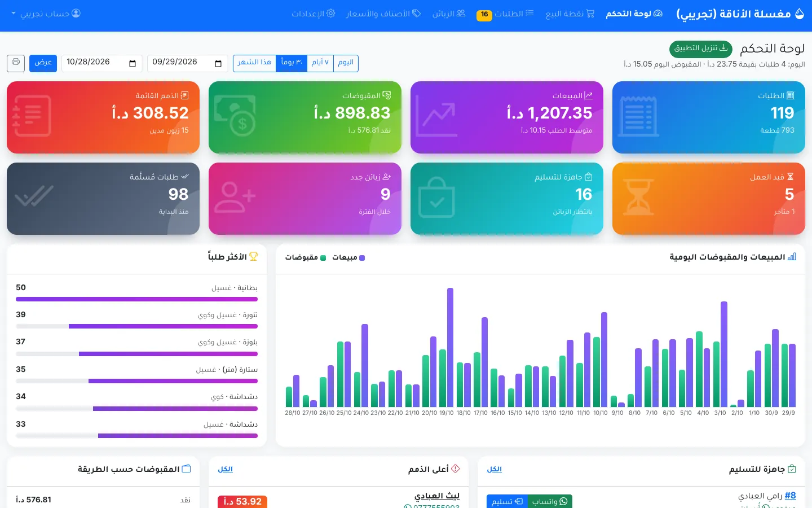This screenshot has height=508, width=812.
Task: Open the calendar picker on the 09/29/2026 field
Action: point(218,63)
